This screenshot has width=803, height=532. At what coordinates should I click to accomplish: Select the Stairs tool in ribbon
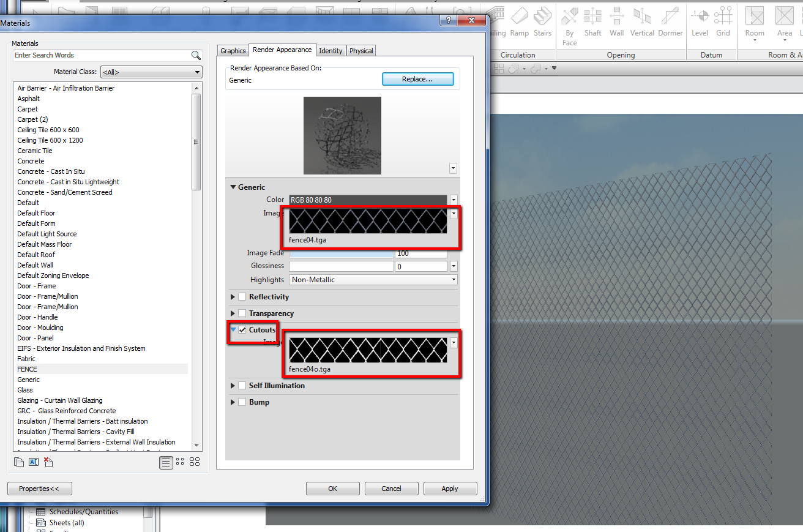(542, 21)
